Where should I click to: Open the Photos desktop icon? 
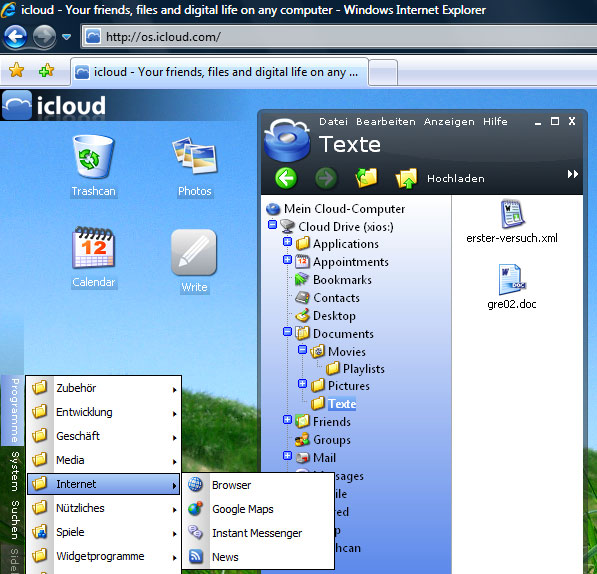point(195,156)
